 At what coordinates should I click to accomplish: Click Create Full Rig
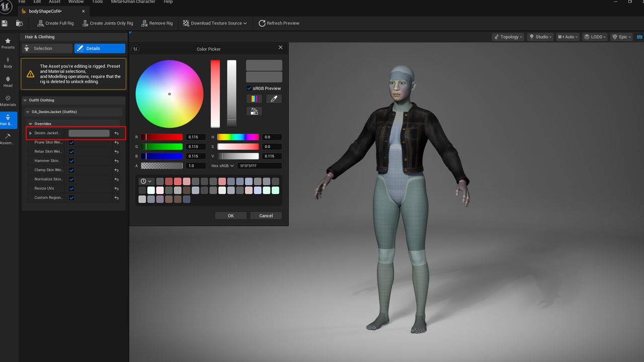click(56, 23)
